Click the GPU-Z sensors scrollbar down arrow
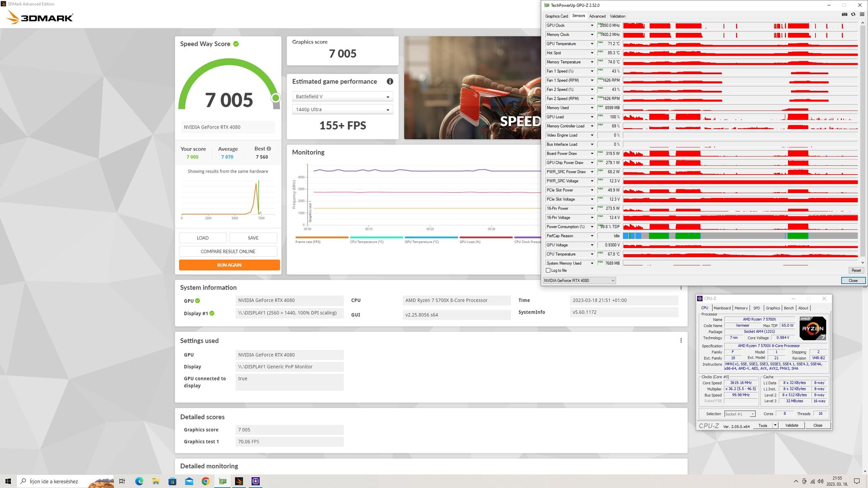This screenshot has width=868, height=488. tap(863, 263)
